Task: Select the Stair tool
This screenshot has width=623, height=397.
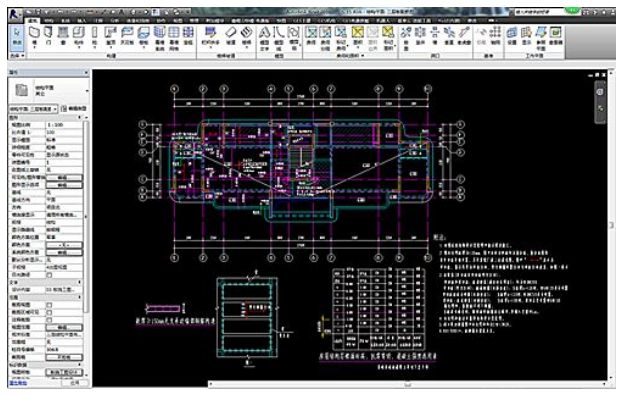Action: [247, 37]
